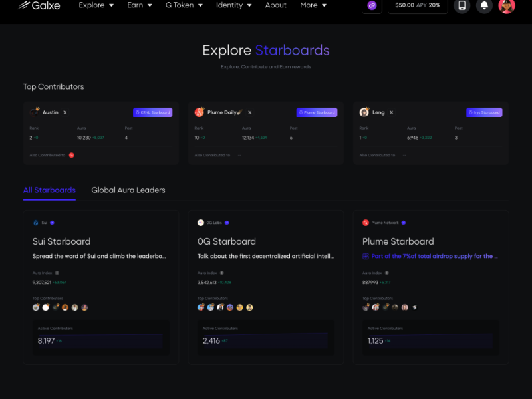Click the Sui logo icon
Image resolution: width=532 pixels, height=399 pixels.
pyautogui.click(x=36, y=223)
